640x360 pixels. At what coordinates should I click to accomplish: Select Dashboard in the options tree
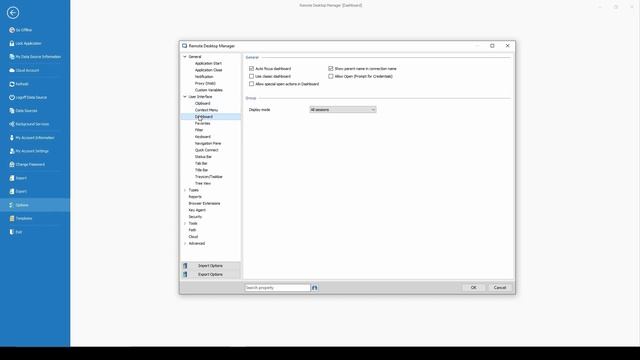[204, 117]
